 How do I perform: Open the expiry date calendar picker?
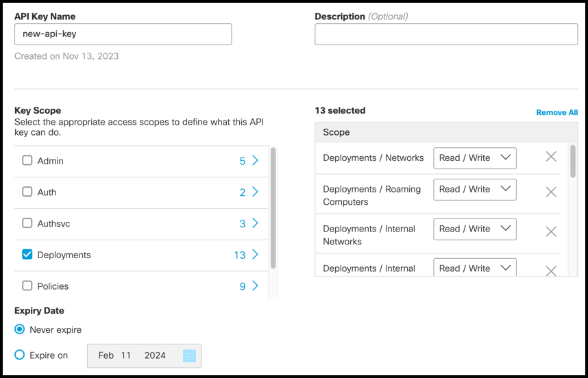pyautogui.click(x=189, y=355)
